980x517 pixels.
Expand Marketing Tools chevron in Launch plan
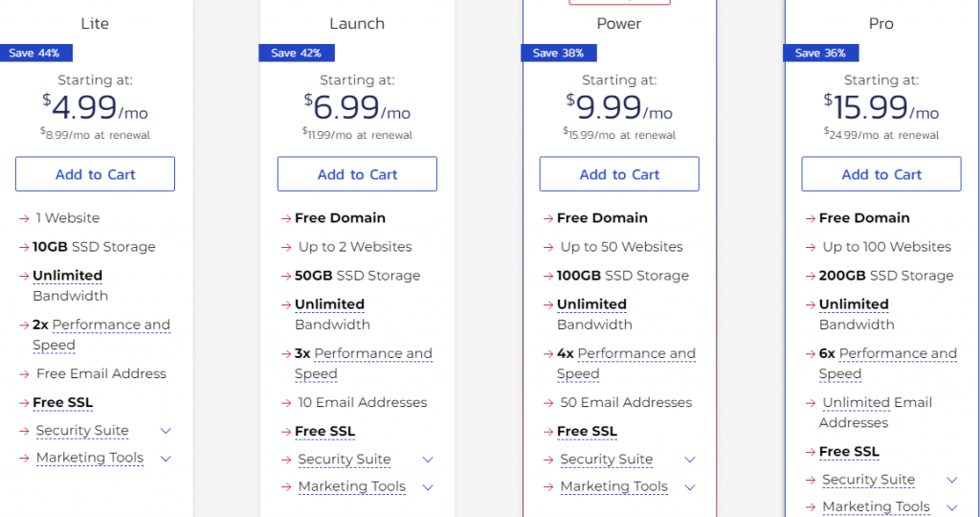coord(428,487)
